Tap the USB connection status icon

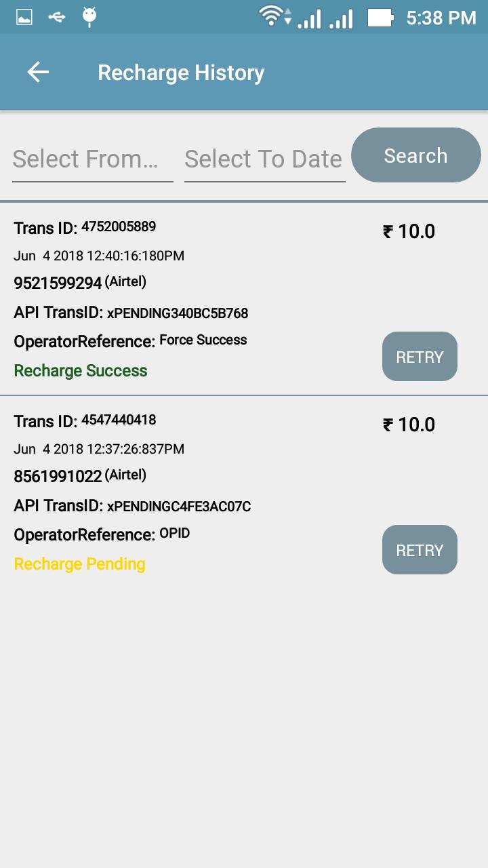click(57, 17)
